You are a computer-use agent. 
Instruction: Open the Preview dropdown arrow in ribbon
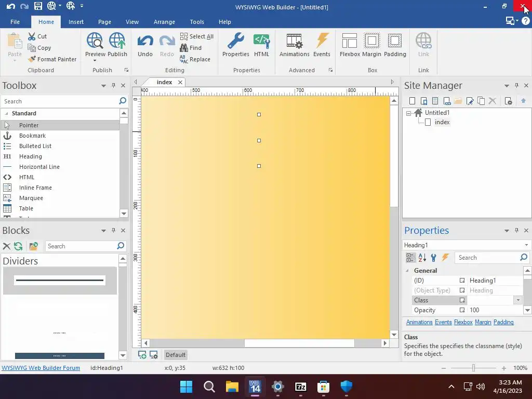95,61
